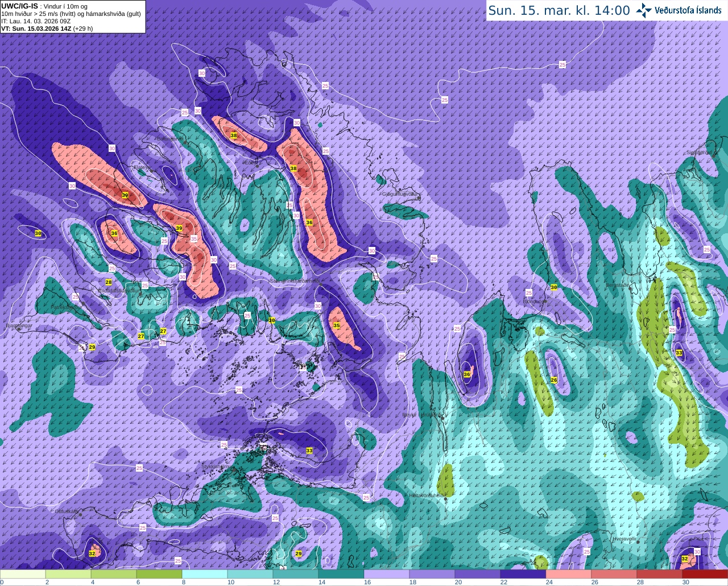Click the 24 tick label on the color scale
This screenshot has height=586, width=728.
pos(549,582)
